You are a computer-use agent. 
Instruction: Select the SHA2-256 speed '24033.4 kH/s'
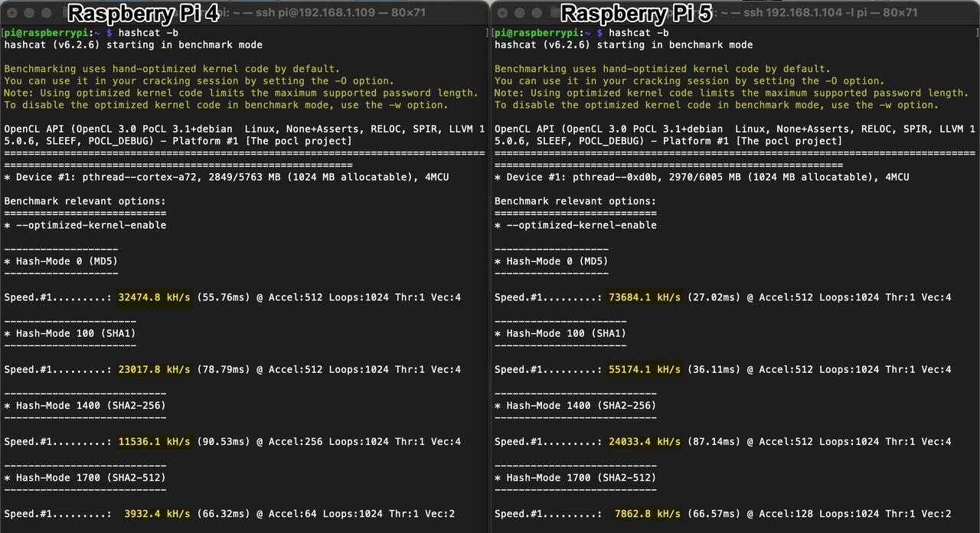(x=645, y=442)
